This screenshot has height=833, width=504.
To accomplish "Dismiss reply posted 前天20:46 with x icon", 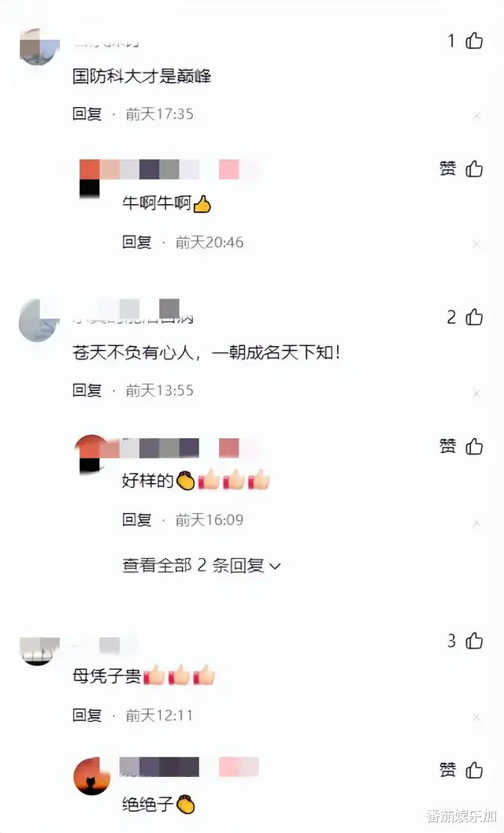I will (x=476, y=244).
